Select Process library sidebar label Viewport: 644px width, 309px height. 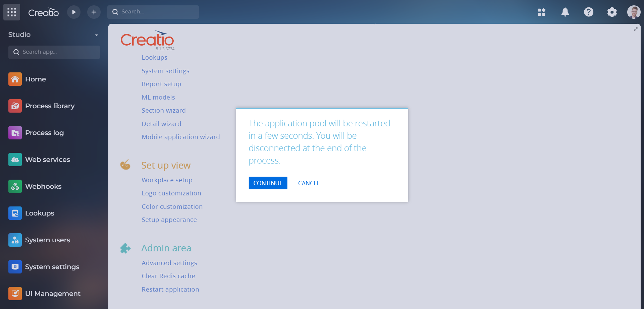click(50, 106)
